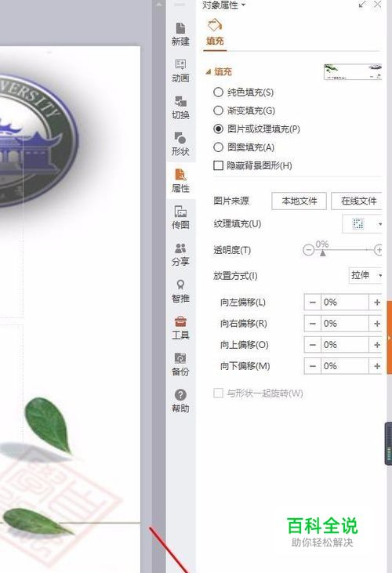This screenshot has width=392, height=573.
Task: Click the slide vertical scrollbar up arrow
Action: (x=159, y=5)
